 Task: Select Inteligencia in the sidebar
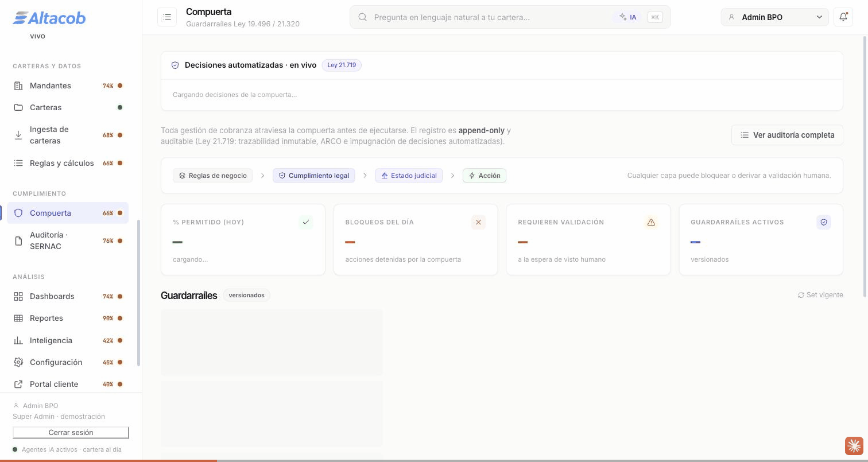tap(68, 340)
